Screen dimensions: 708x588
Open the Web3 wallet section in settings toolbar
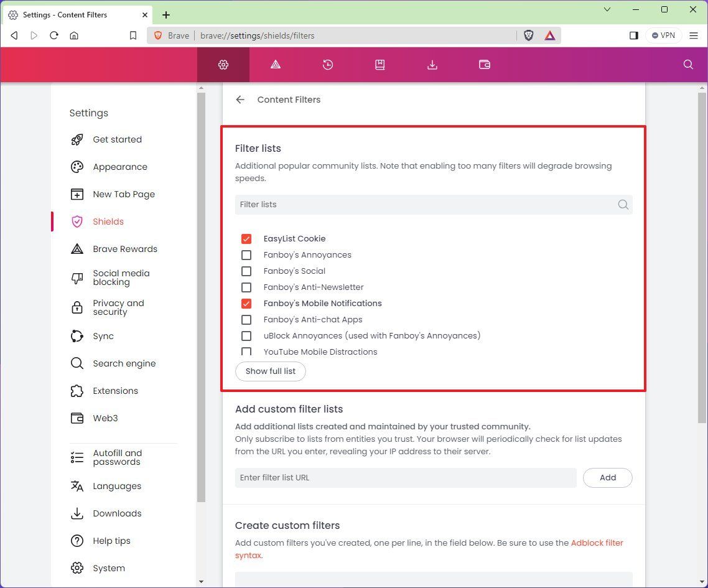pyautogui.click(x=485, y=64)
